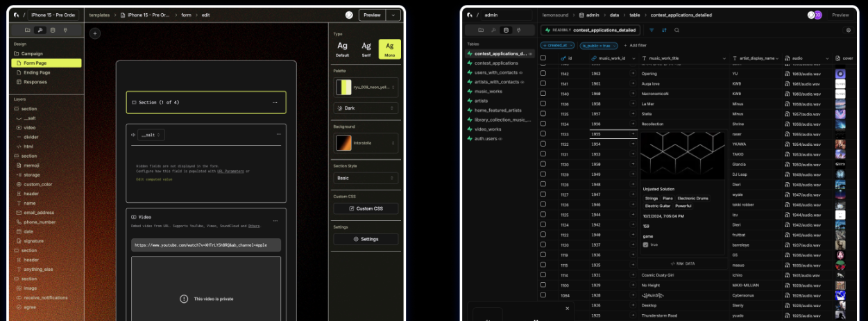Check the row checkbox for id 1100
The width and height of the screenshot is (868, 321).
[543, 286]
